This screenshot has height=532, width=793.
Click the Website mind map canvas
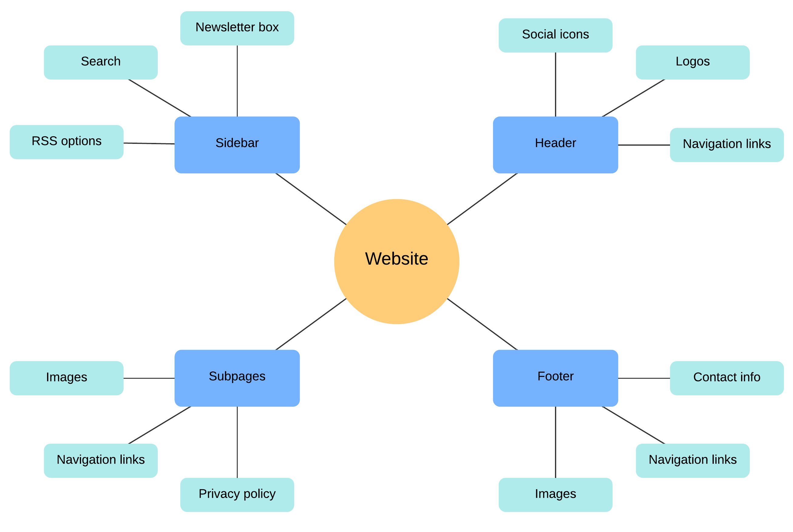pyautogui.click(x=396, y=266)
